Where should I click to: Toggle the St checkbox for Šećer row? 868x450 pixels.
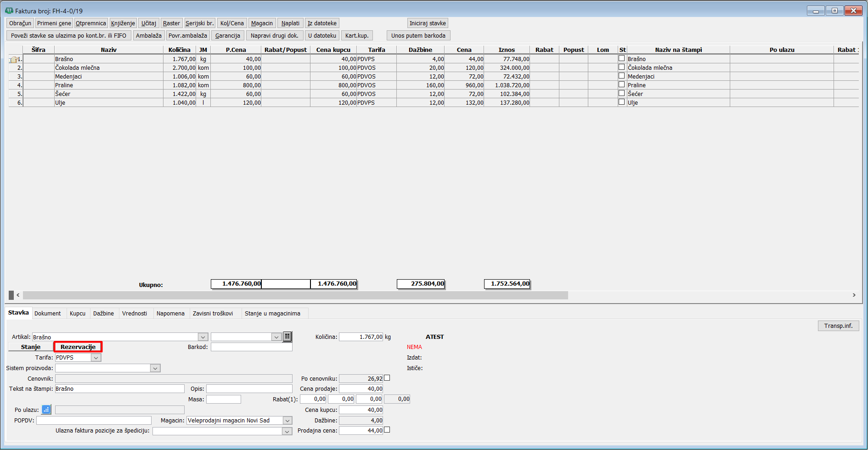[621, 93]
